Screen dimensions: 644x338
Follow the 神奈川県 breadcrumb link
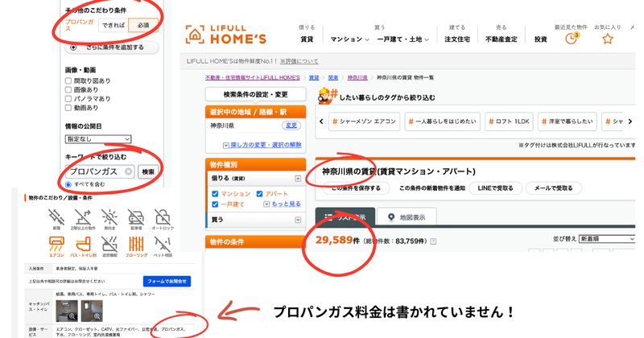coord(357,77)
